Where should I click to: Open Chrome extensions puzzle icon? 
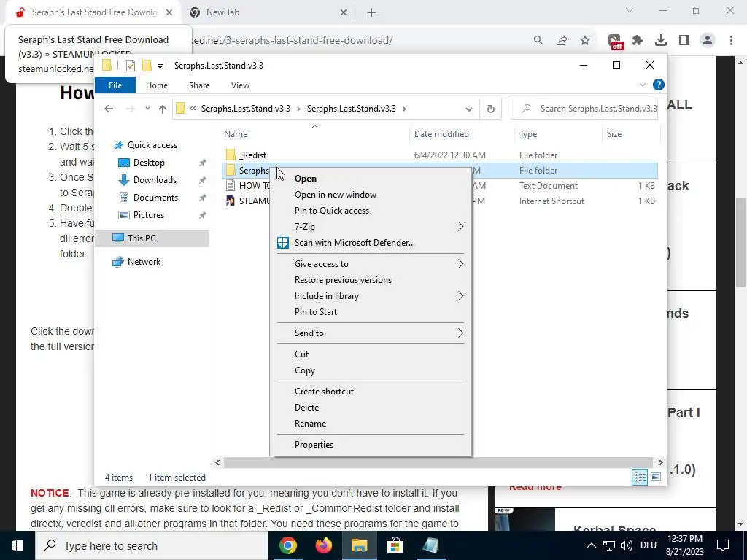point(638,41)
